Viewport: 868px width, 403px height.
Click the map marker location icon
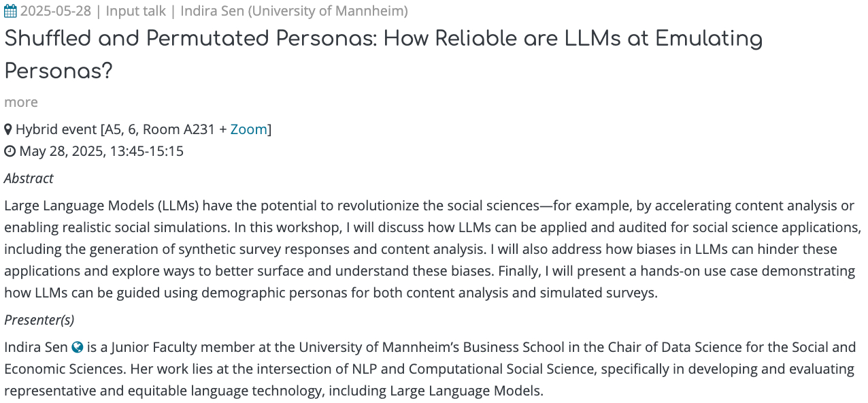point(8,129)
